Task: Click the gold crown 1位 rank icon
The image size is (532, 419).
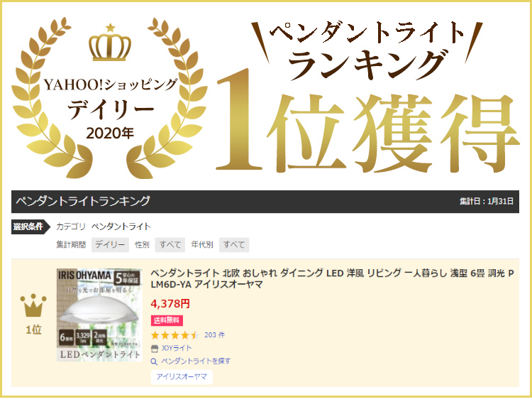Action: point(33,305)
